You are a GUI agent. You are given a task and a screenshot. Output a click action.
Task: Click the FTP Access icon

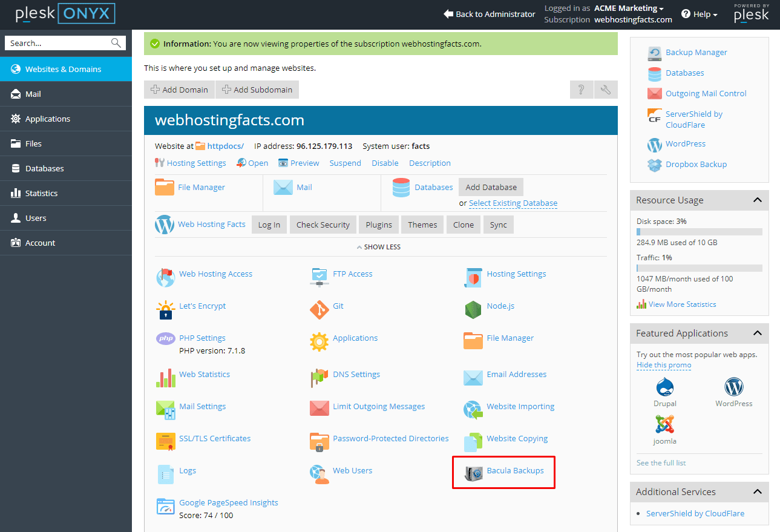tap(319, 278)
